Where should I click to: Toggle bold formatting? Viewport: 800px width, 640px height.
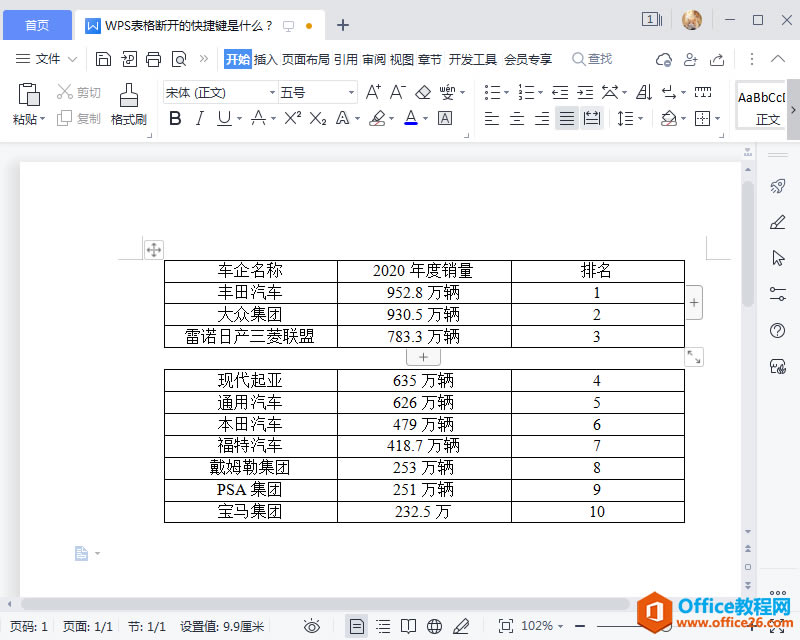175,117
